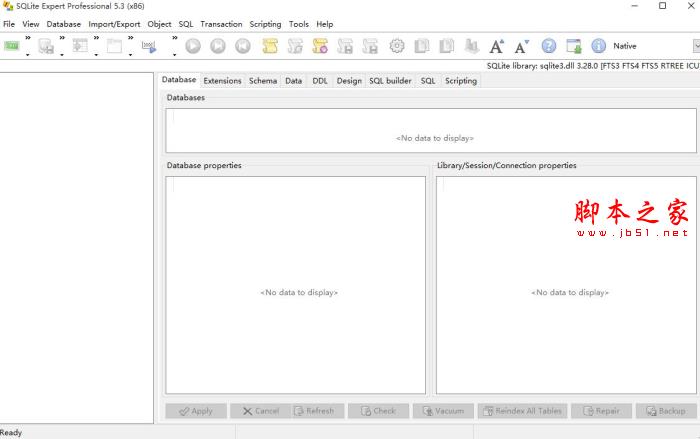The height and width of the screenshot is (439, 700).
Task: Open the dropdown arrow beneath the table grid icon
Action: click(x=96, y=55)
